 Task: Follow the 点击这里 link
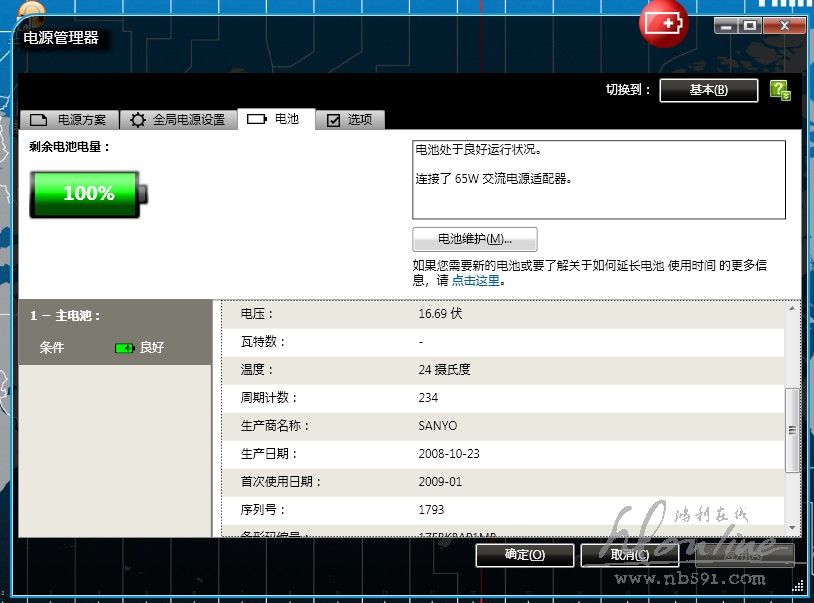coord(475,281)
